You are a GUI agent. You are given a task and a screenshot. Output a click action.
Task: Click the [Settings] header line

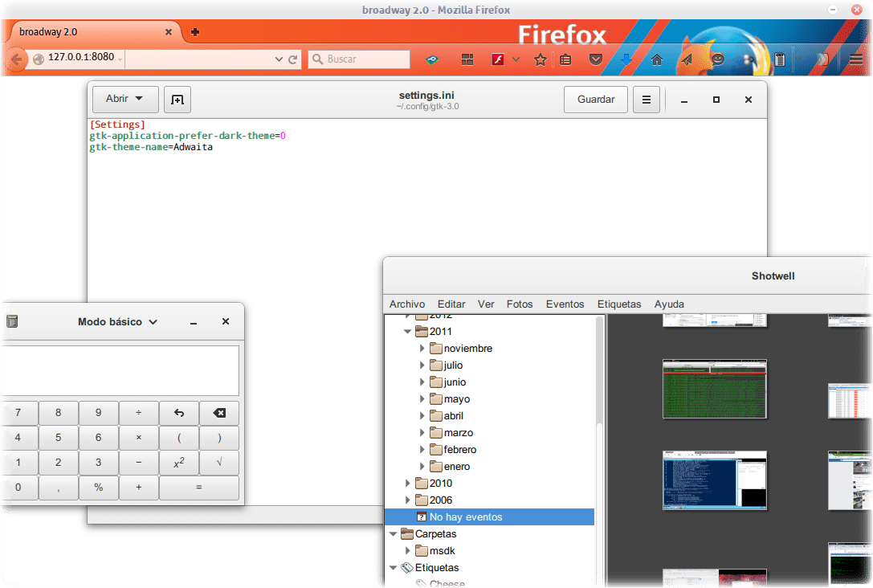point(117,125)
